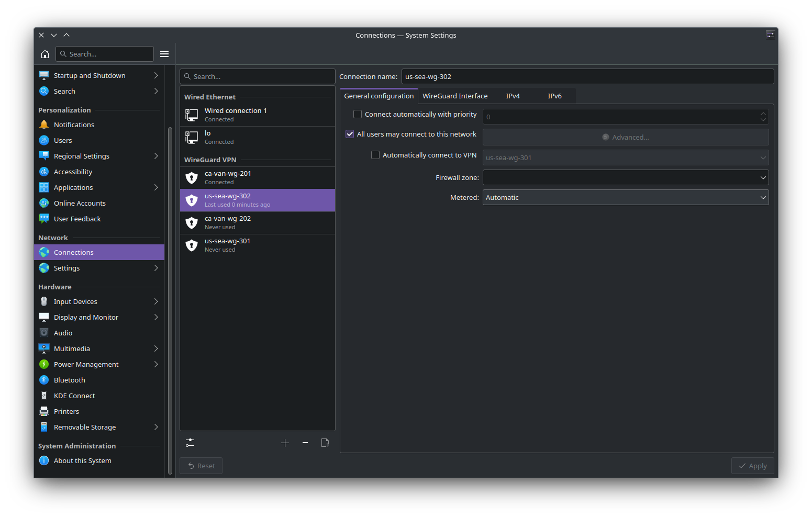Switch to the General configuration tab
The image size is (812, 518).
tap(379, 96)
